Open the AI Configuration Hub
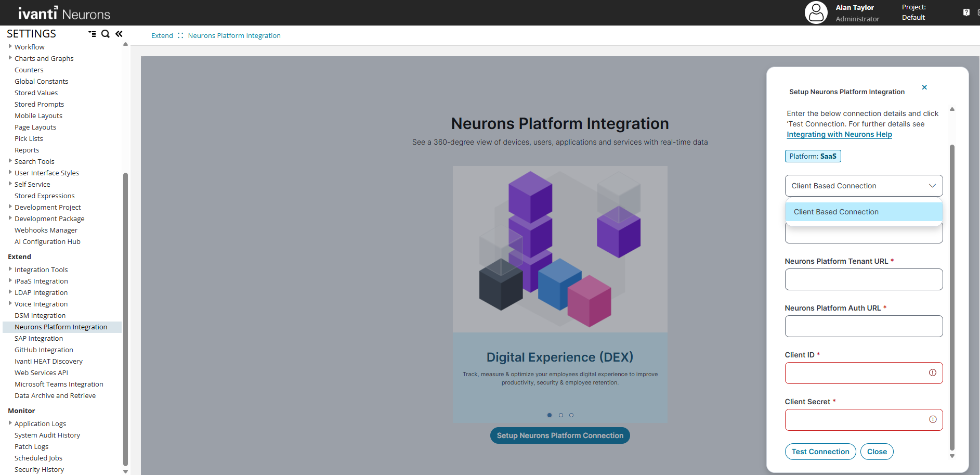980x475 pixels. [47, 241]
